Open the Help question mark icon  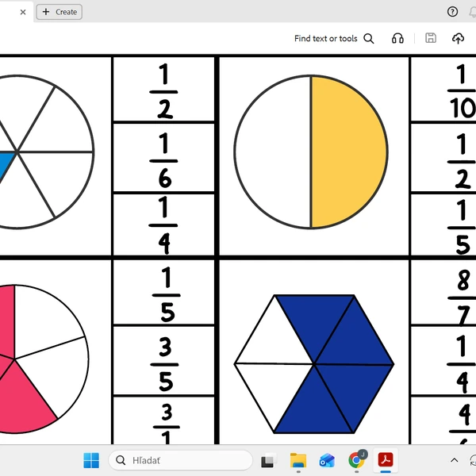[x=452, y=12]
